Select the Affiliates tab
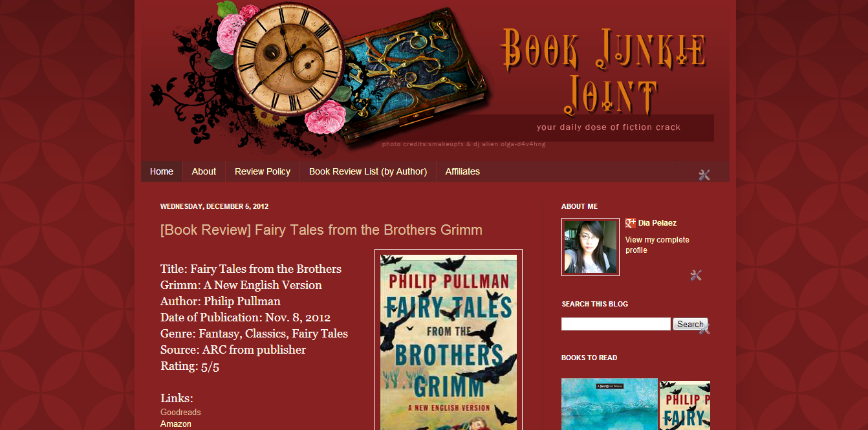Screen dimensions: 868x430 (462, 171)
